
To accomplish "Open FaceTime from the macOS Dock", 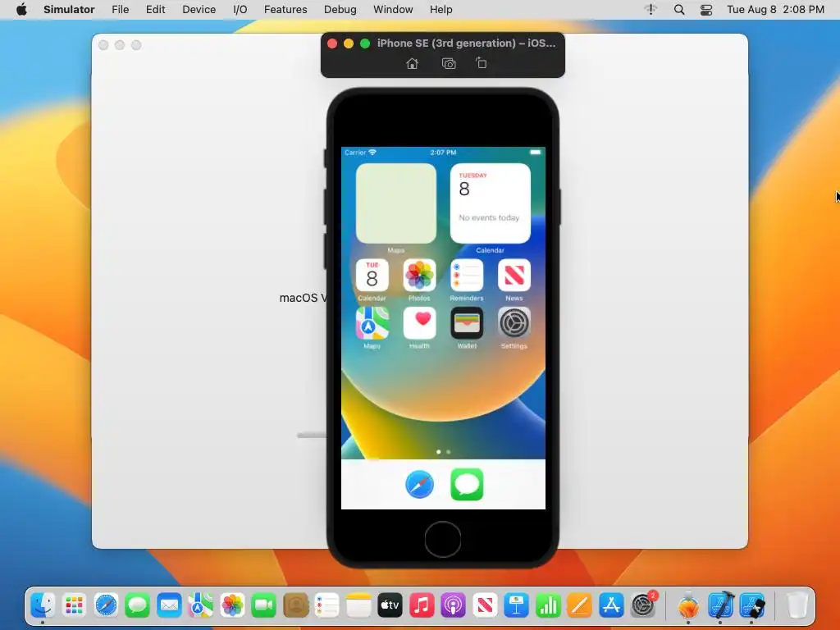I will (x=263, y=606).
